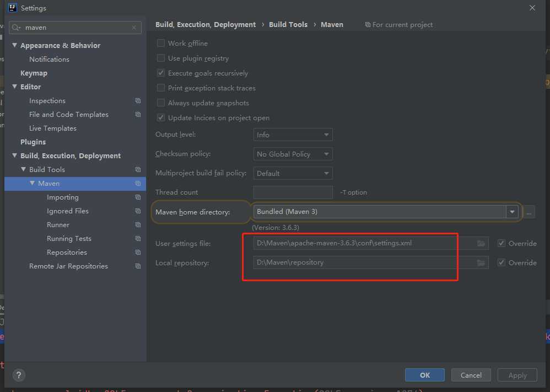Click Build, Execution, Deployment in the breadcrumb
The height and width of the screenshot is (392, 550).
[x=206, y=25]
